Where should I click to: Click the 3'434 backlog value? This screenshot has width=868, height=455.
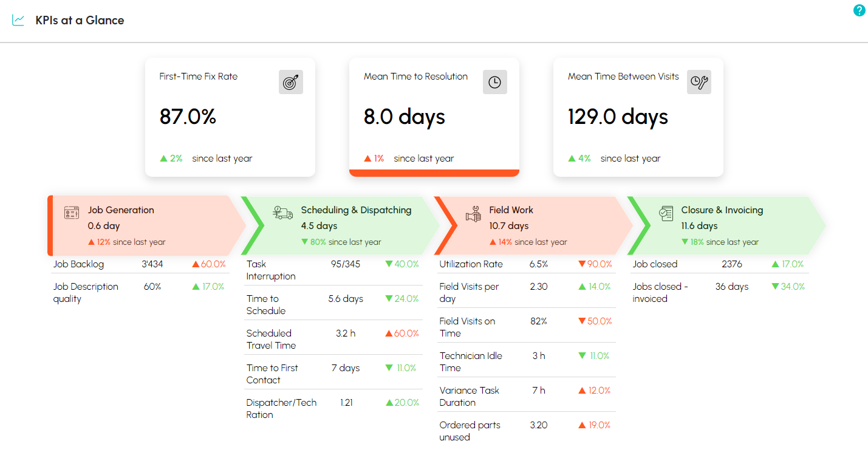click(x=151, y=264)
